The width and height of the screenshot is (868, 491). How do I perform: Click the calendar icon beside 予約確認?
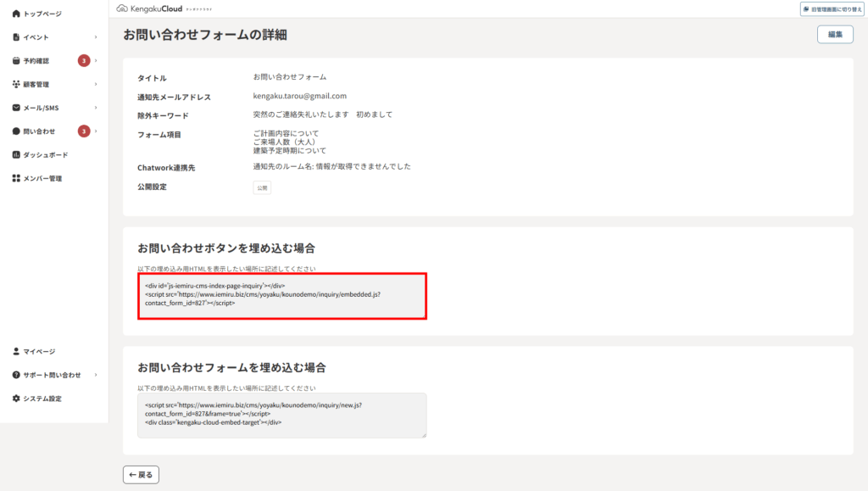click(x=16, y=60)
